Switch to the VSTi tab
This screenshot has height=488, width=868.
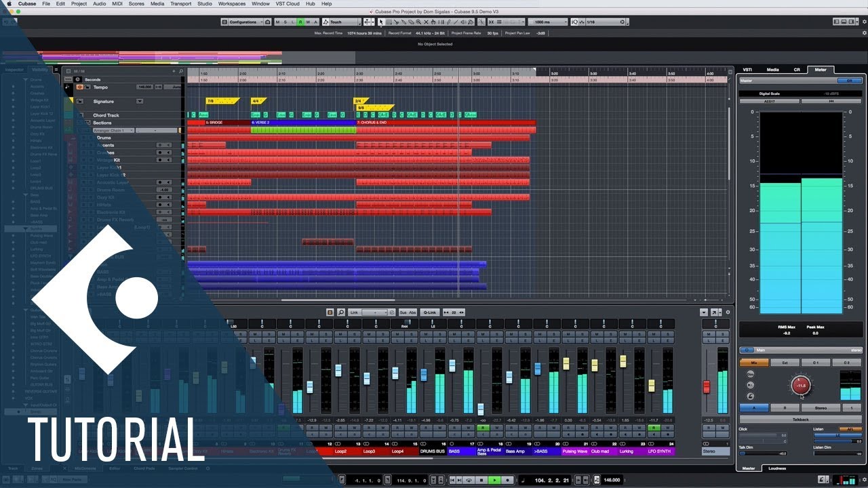click(747, 69)
